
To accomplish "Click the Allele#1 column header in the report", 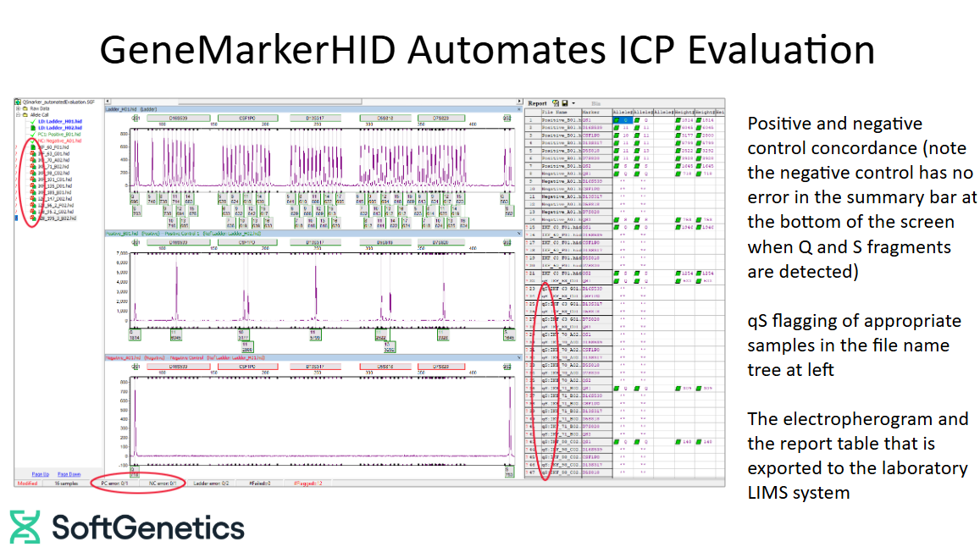I will pos(622,113).
